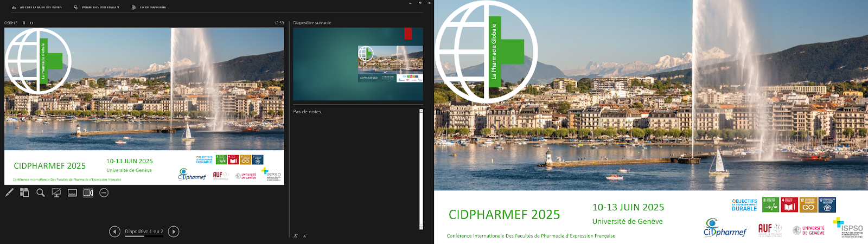Click the taskbar icon beside 'Afficher la barre'
Image resolution: width=868 pixels, height=244 pixels.
point(14,8)
